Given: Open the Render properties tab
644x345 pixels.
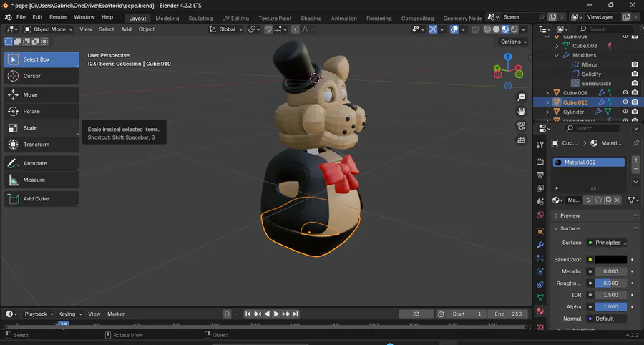Looking at the screenshot, I should click(x=540, y=162).
